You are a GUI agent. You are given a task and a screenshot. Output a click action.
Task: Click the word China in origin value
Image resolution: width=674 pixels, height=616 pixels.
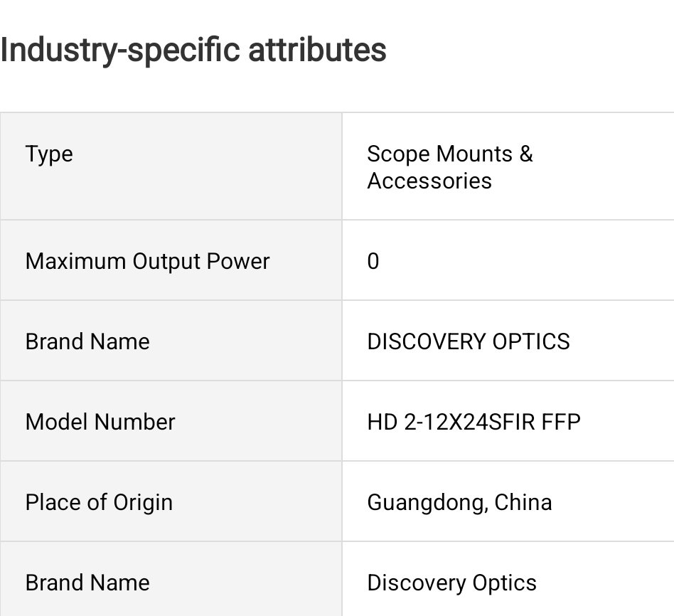pyautogui.click(x=523, y=502)
